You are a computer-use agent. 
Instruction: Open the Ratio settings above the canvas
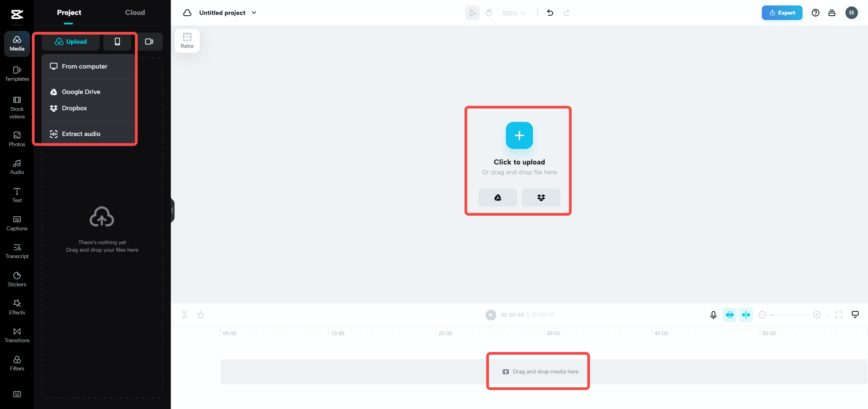(187, 40)
